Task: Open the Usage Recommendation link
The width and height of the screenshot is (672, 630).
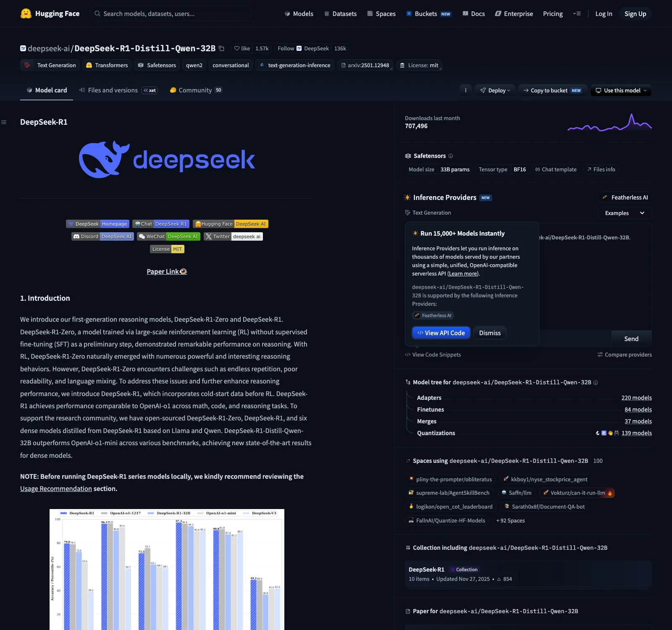Action: 56,488
